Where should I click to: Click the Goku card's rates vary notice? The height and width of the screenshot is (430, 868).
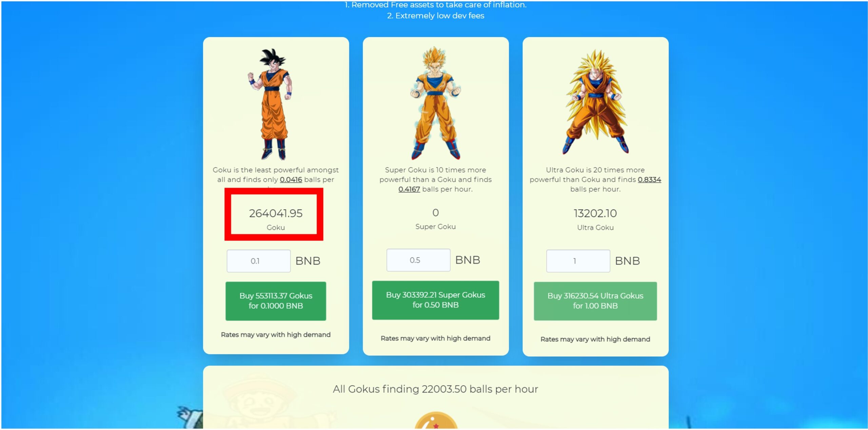pyautogui.click(x=275, y=334)
